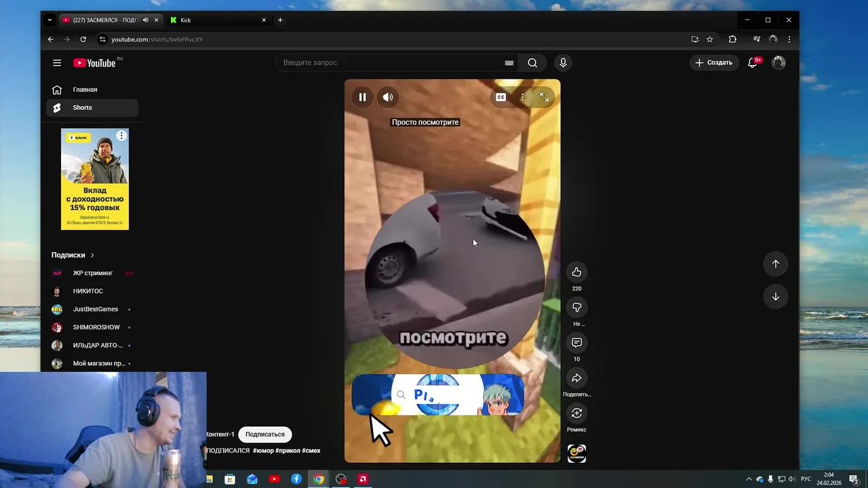Click the #юмор hashtag
The width and height of the screenshot is (868, 488).
[x=263, y=450]
